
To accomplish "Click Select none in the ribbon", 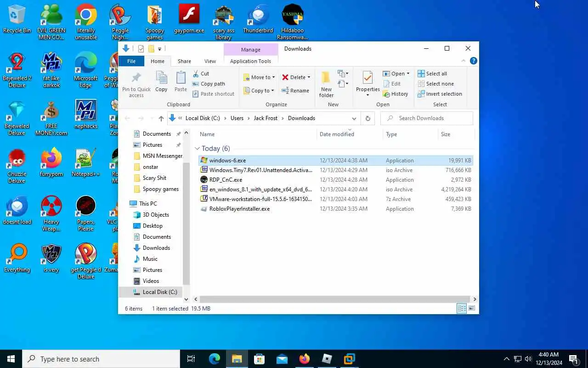I will (x=435, y=84).
